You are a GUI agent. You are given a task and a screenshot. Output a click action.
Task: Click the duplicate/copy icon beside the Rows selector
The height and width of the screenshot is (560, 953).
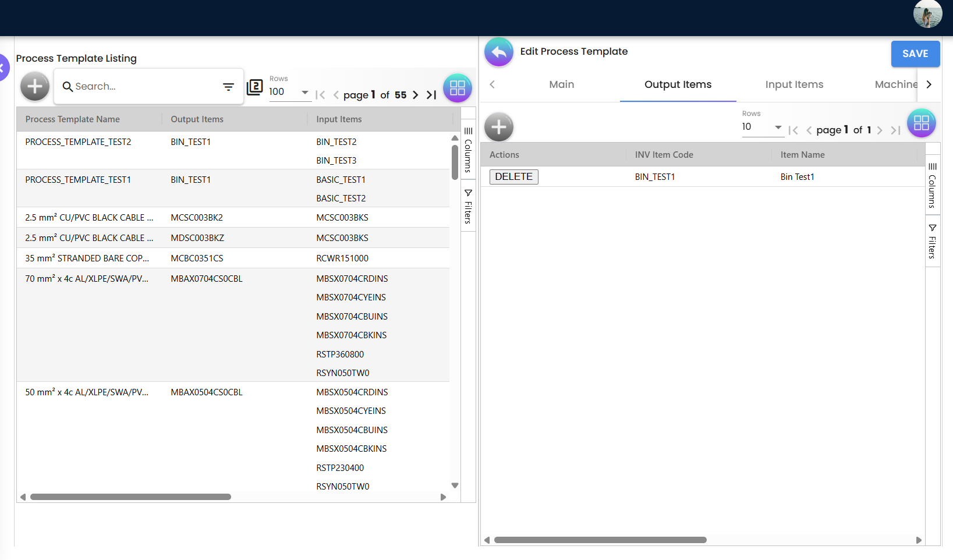[x=254, y=87]
